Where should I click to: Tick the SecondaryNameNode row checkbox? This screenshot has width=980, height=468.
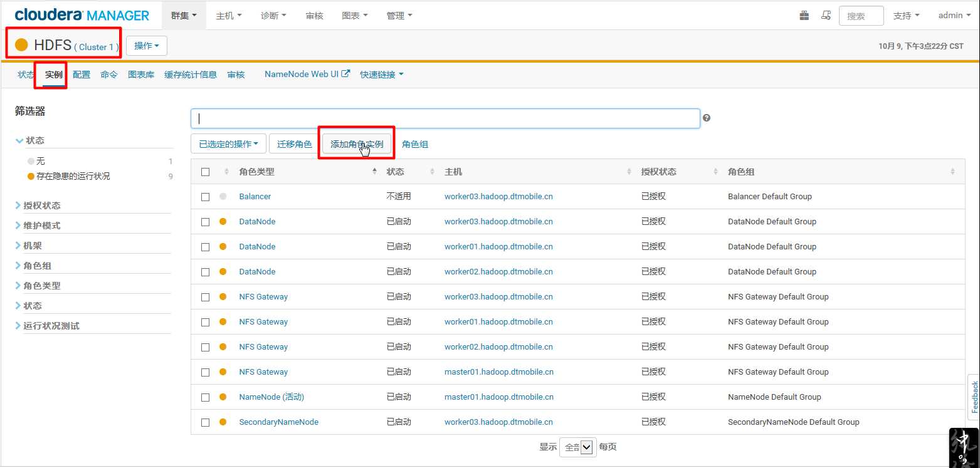tap(205, 422)
